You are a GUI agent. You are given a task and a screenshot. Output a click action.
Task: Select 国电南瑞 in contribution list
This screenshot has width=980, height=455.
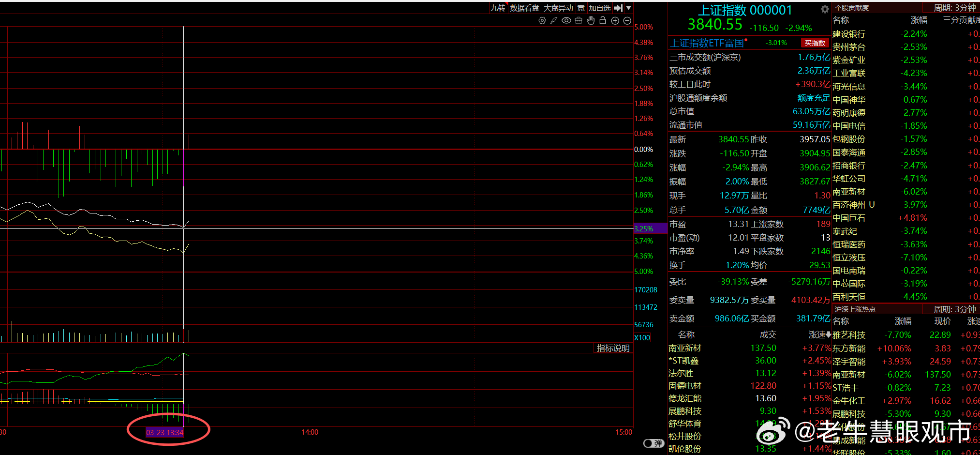tap(849, 271)
